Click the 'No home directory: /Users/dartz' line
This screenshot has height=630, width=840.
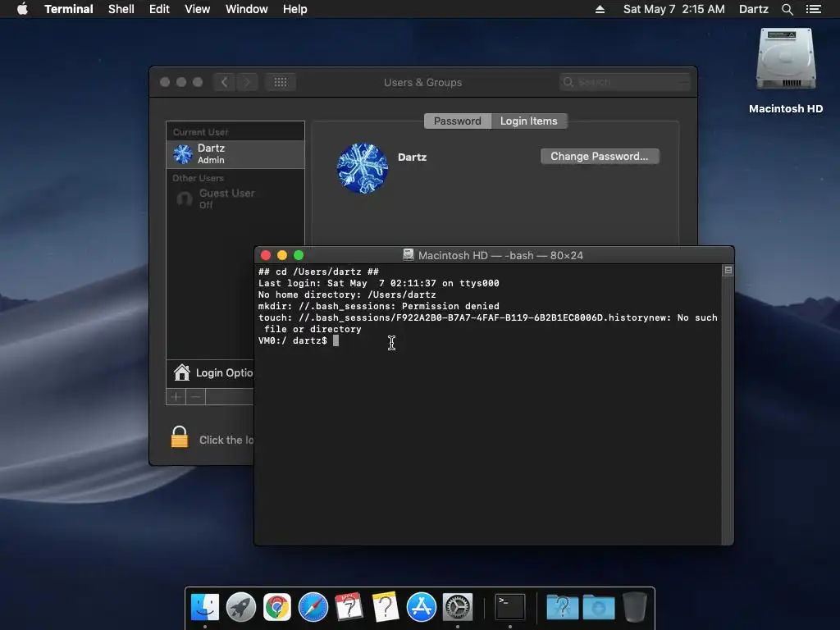tap(347, 294)
